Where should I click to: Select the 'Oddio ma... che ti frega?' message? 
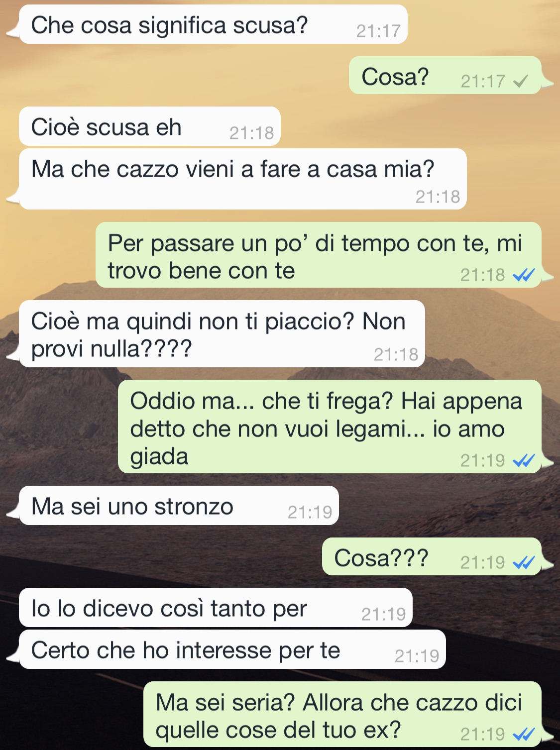point(330,427)
